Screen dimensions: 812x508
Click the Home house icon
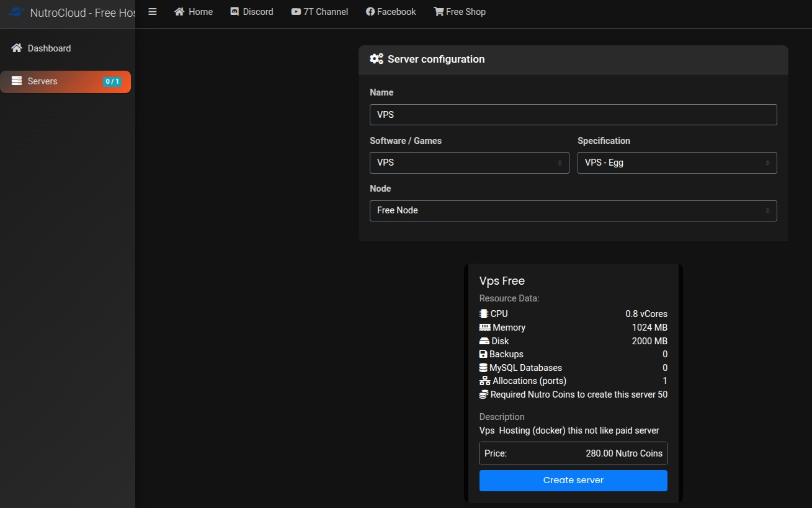179,12
